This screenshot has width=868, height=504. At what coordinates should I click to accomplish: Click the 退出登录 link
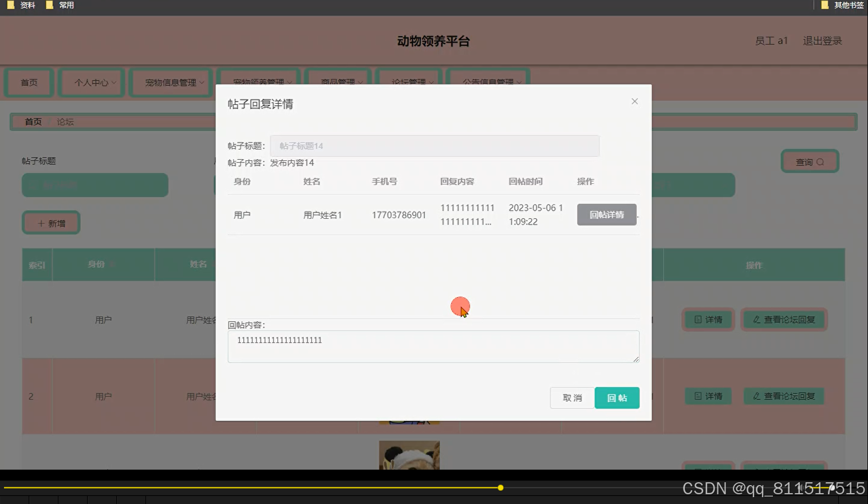click(x=822, y=41)
